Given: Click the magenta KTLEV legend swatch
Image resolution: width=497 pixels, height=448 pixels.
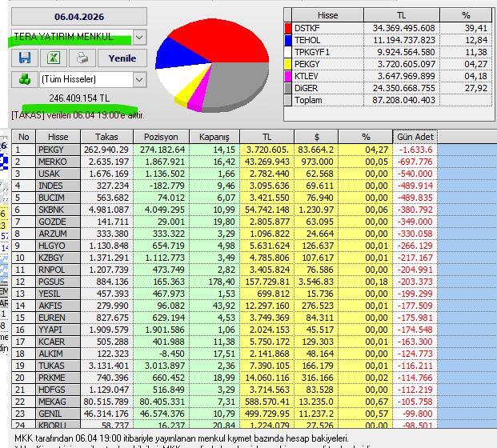Looking at the screenshot, I should (288, 76).
